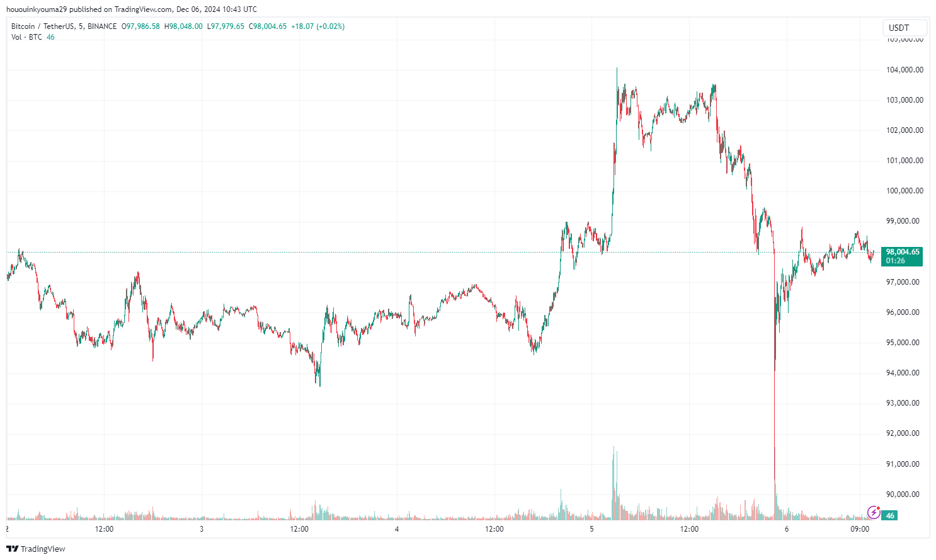This screenshot has height=560, width=936.
Task: Click the 92,000.00 price axis label
Action: (x=903, y=433)
